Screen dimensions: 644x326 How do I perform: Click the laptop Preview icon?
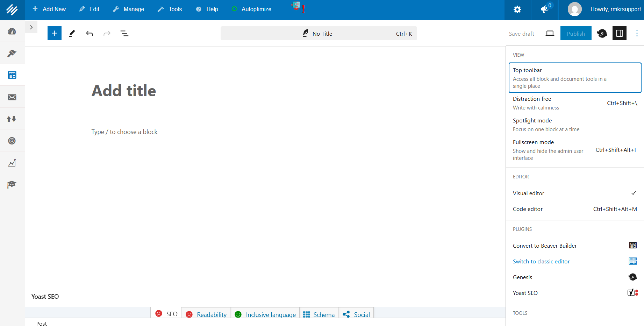(550, 33)
